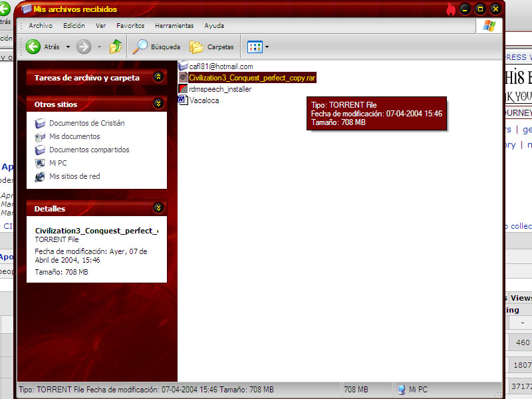Click the green up-folder icon
Image resolution: width=532 pixels, height=399 pixels.
[116, 47]
